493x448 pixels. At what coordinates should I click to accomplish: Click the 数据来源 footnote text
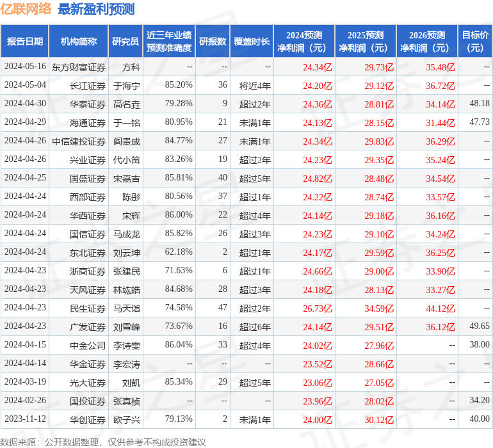[103, 442]
